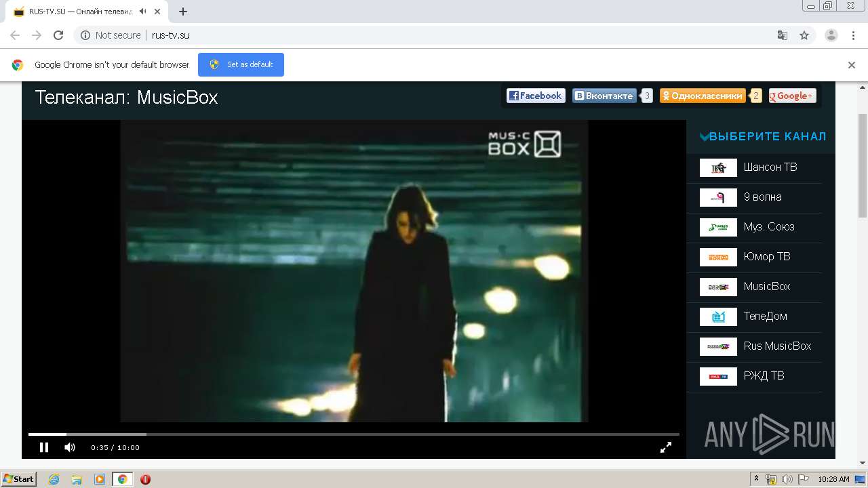This screenshot has height=488, width=868.
Task: Click 9 волна channel logo
Action: pos(718,197)
